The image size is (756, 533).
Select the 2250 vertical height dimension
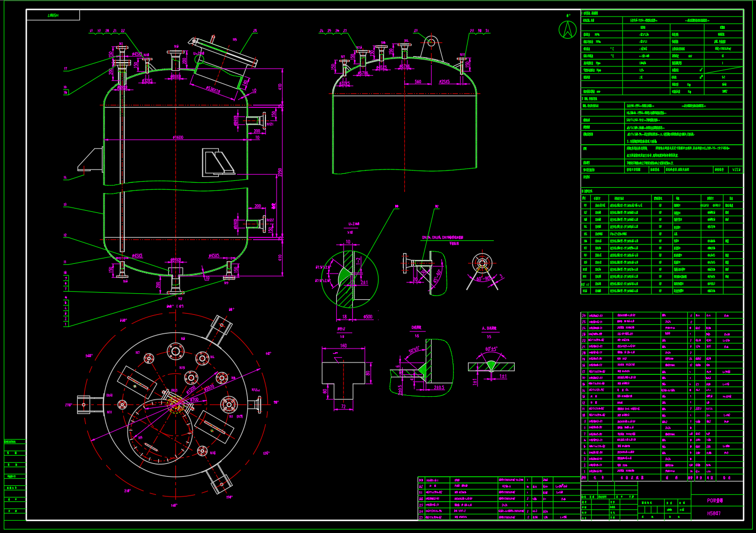pyautogui.click(x=280, y=173)
